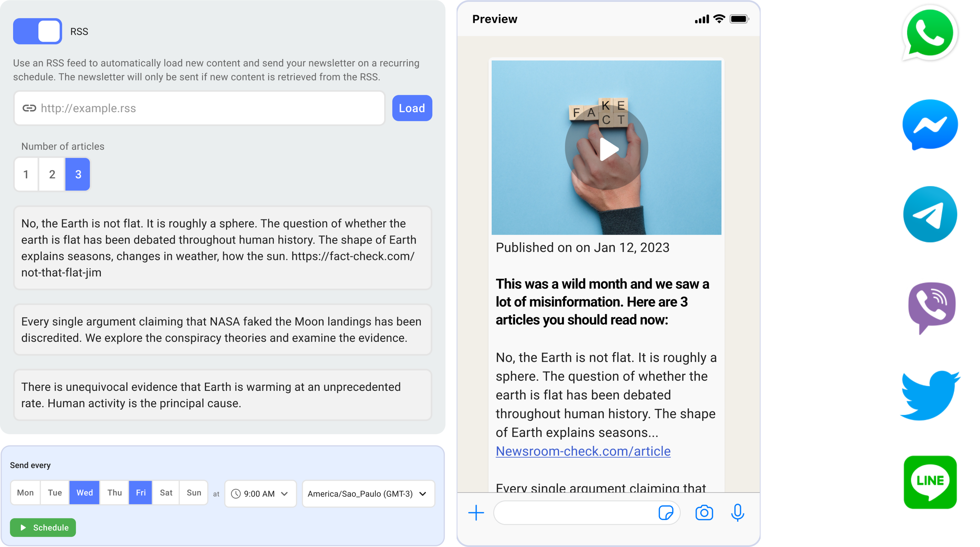The height and width of the screenshot is (547, 980).
Task: Select the WhatsApp channel icon
Action: tap(929, 33)
